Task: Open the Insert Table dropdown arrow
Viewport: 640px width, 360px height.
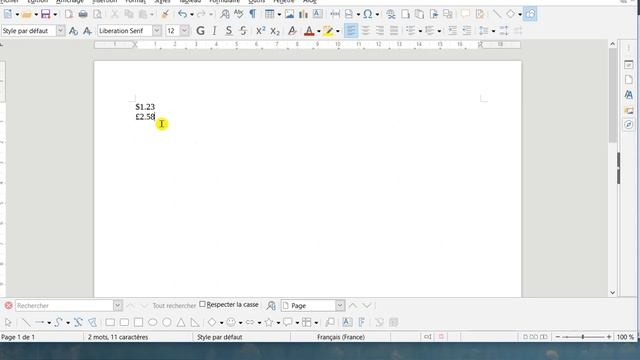Action: 279,15
